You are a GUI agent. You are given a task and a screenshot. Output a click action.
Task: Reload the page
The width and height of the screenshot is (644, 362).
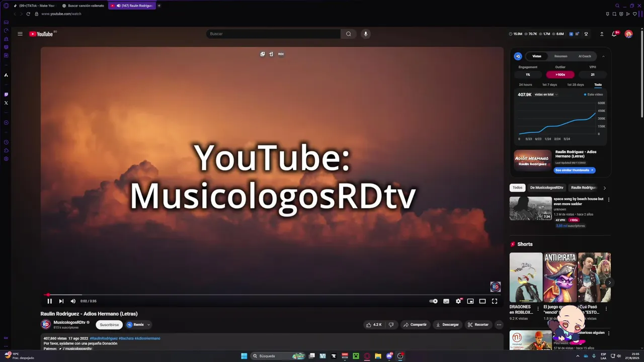28,14
